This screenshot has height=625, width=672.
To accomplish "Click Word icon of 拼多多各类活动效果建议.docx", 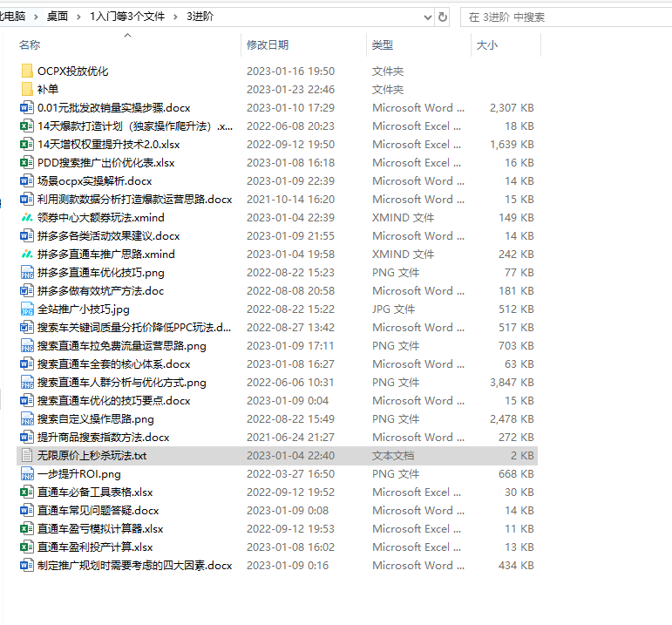I will coord(27,235).
